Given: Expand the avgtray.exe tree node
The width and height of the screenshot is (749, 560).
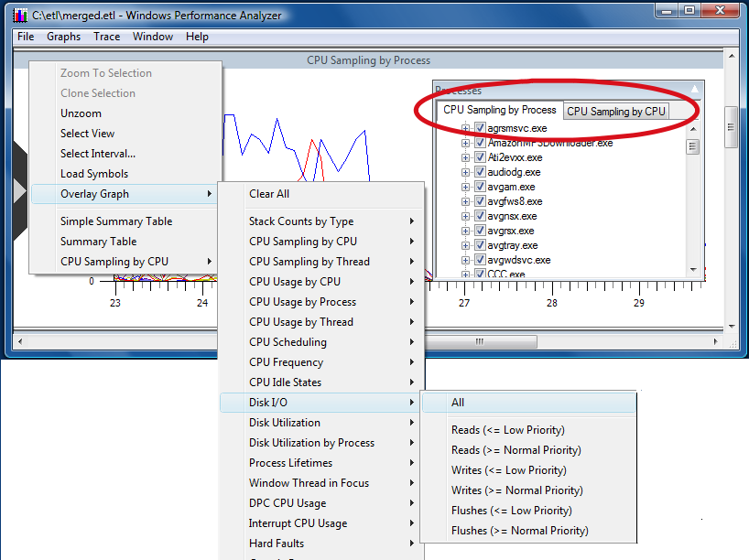Looking at the screenshot, I should coord(467,245).
